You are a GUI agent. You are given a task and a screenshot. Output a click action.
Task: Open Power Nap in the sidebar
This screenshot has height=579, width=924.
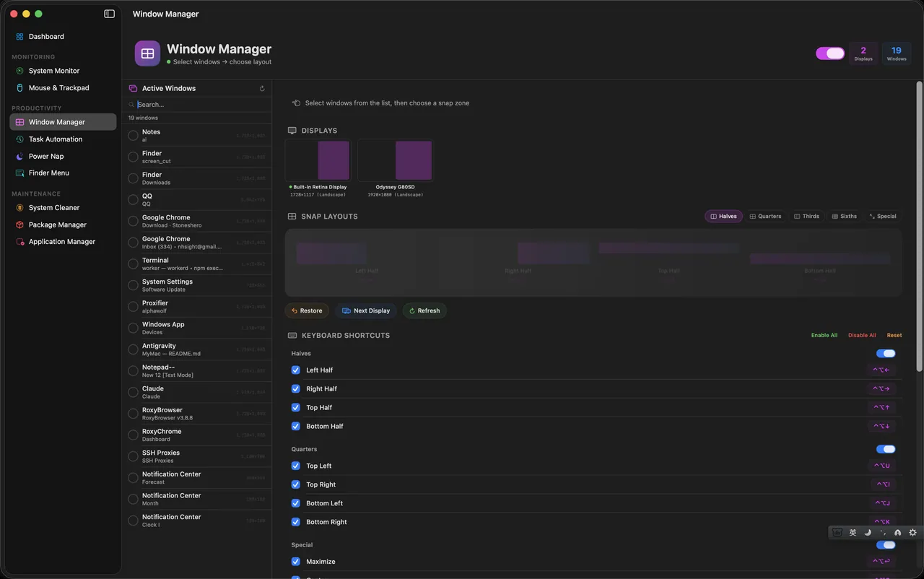(x=63, y=156)
